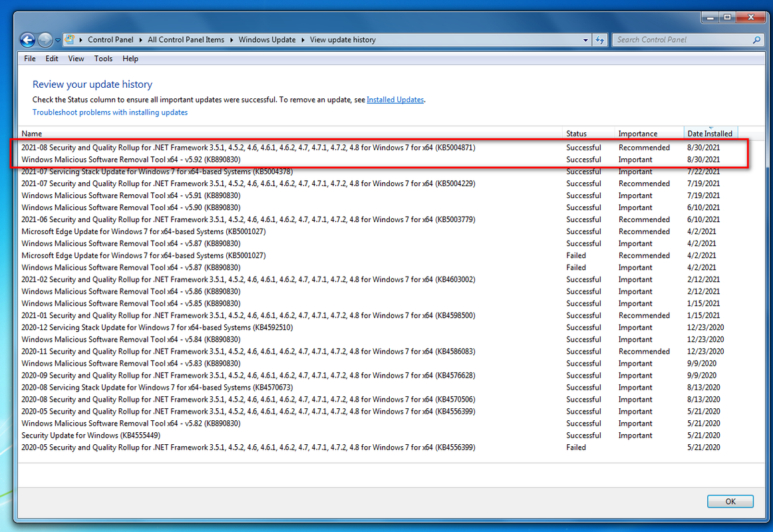Click View update history breadcrumb

pos(343,40)
